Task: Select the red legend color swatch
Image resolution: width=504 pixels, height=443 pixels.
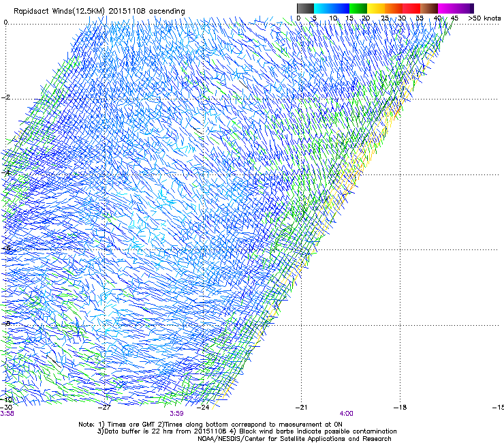Action: pyautogui.click(x=411, y=8)
